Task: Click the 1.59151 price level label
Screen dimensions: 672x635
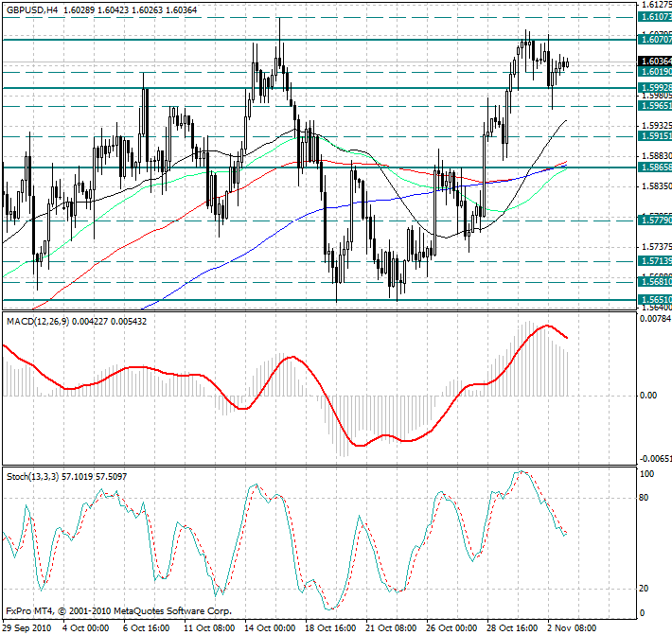Action: 655,136
